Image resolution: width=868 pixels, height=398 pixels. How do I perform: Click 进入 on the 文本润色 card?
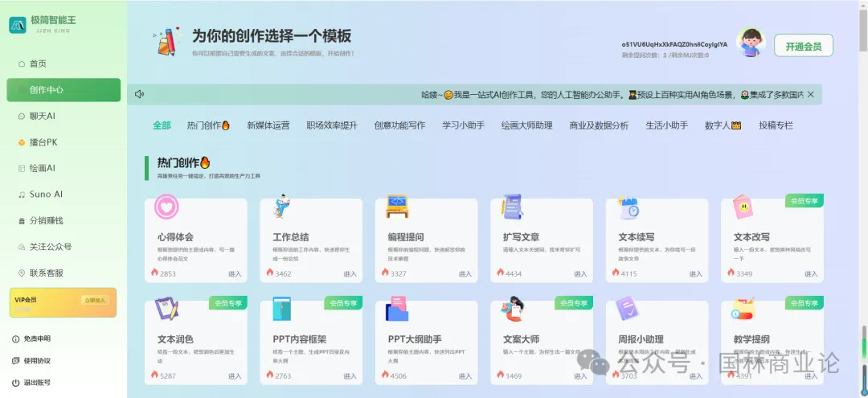(x=235, y=375)
